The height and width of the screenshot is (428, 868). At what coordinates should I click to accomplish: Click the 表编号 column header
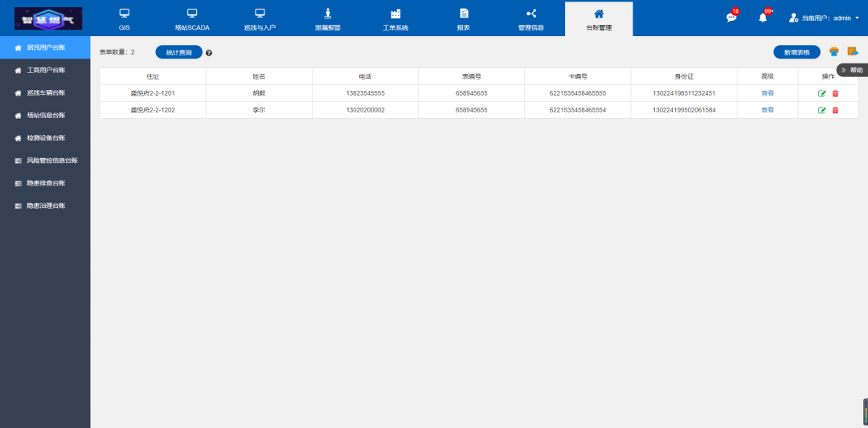[x=471, y=76]
